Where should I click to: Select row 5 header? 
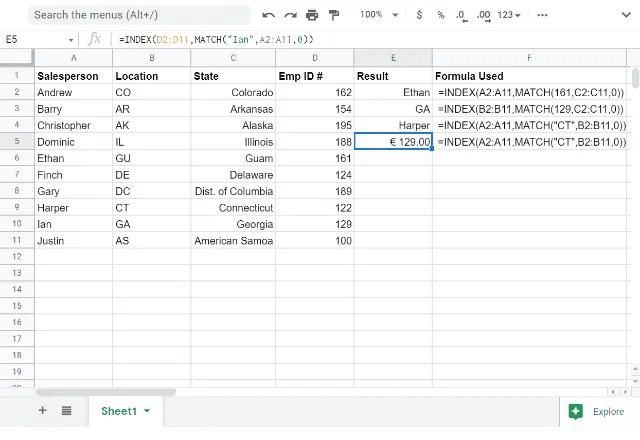(17, 141)
